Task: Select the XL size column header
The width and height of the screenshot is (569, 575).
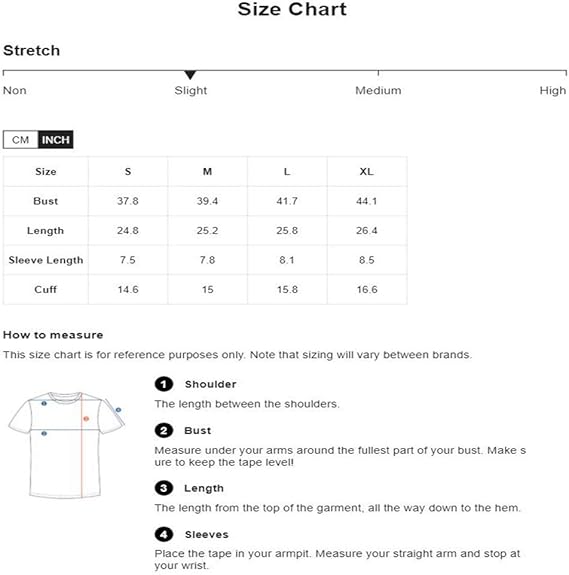Action: pyautogui.click(x=367, y=172)
